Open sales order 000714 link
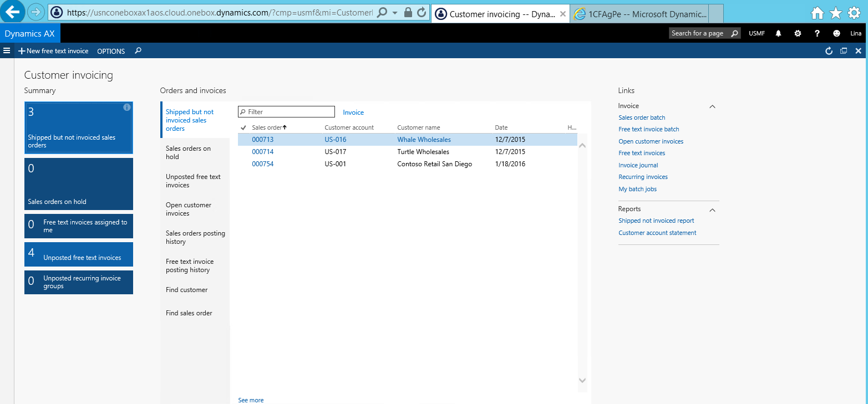 262,152
